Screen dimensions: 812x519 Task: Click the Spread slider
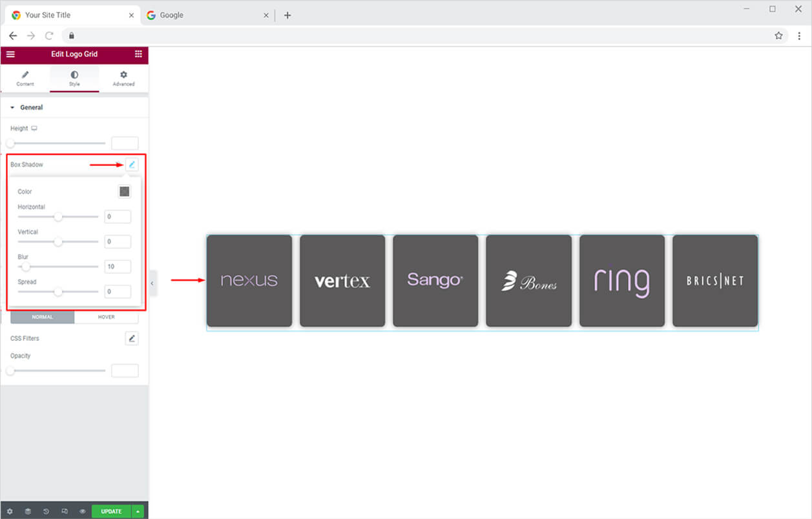coord(58,292)
